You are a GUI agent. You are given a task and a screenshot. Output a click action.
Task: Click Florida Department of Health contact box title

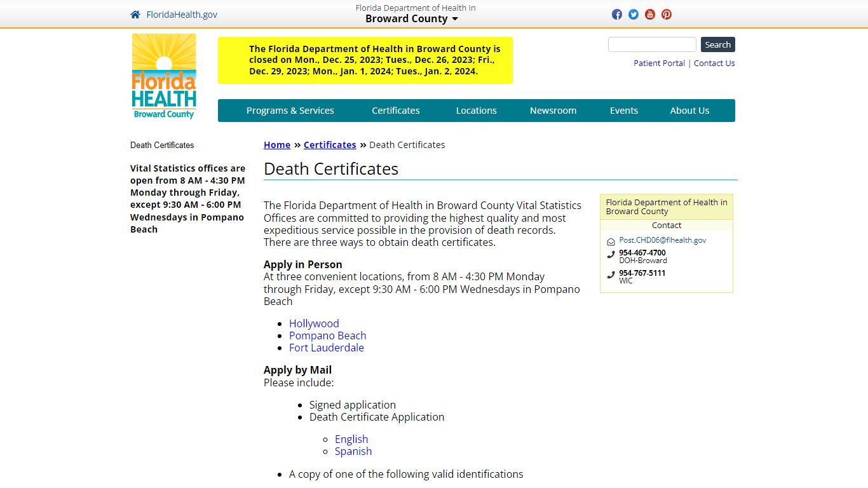click(x=667, y=207)
